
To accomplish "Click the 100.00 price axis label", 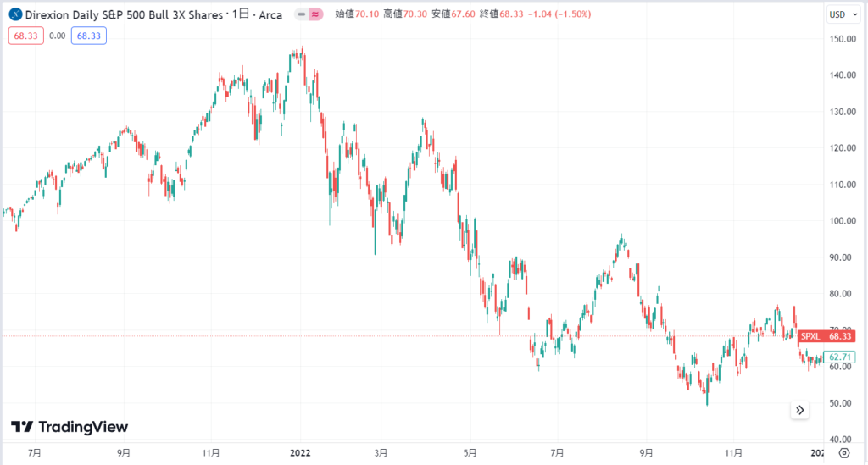I will 843,220.
